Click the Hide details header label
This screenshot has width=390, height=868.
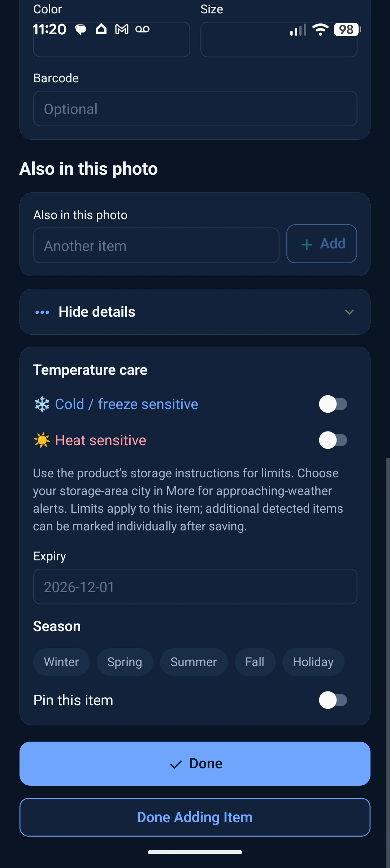coord(97,312)
